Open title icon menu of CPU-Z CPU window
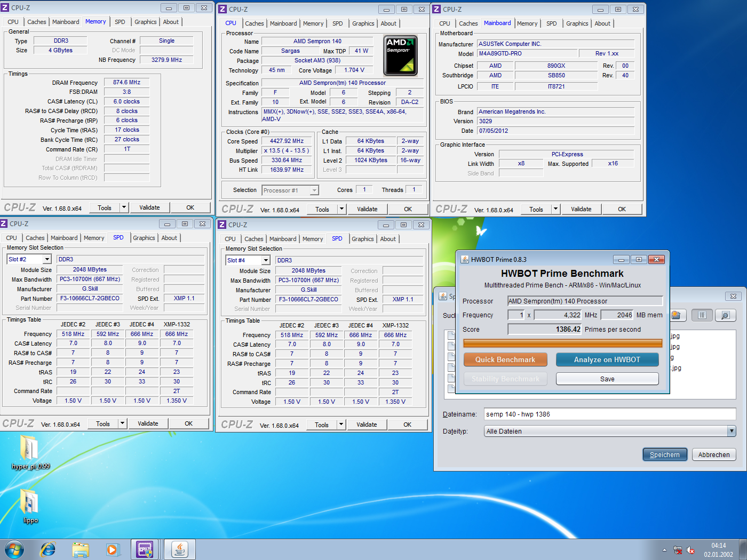 [223, 9]
